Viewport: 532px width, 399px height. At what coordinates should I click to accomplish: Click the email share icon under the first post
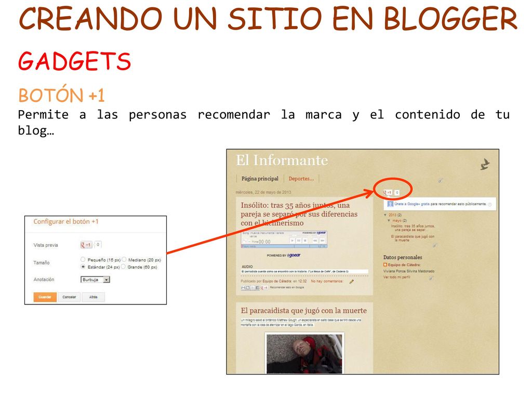(x=243, y=288)
